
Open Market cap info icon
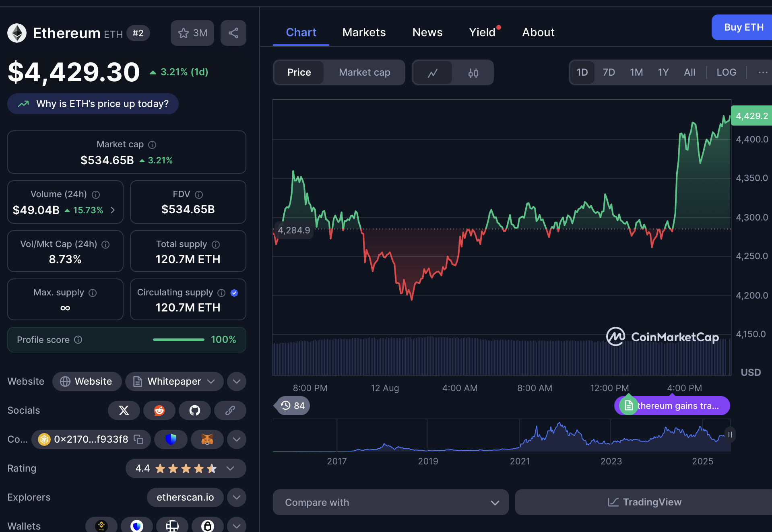pos(152,144)
